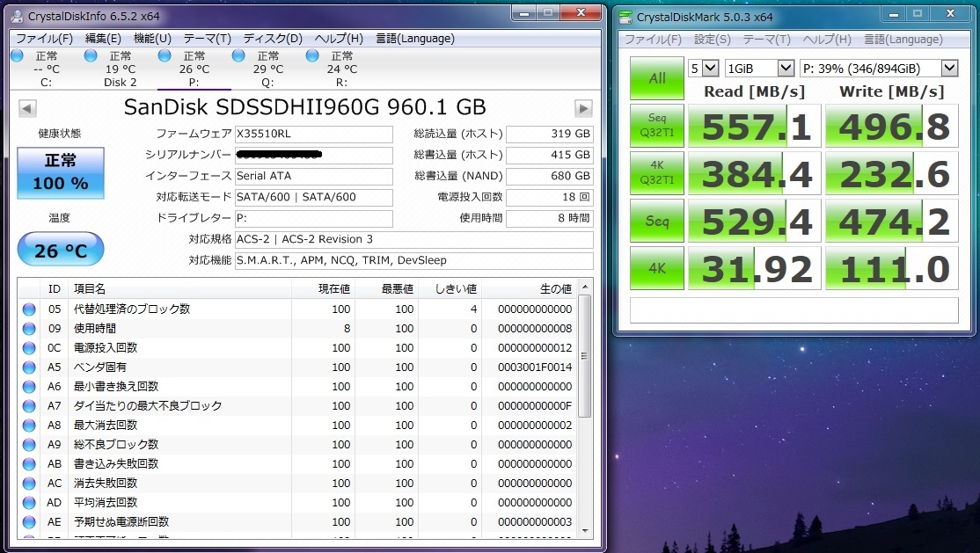Image resolution: width=980 pixels, height=553 pixels.
Task: Select the Q: drive status orb at 29 °C
Action: pos(238,55)
